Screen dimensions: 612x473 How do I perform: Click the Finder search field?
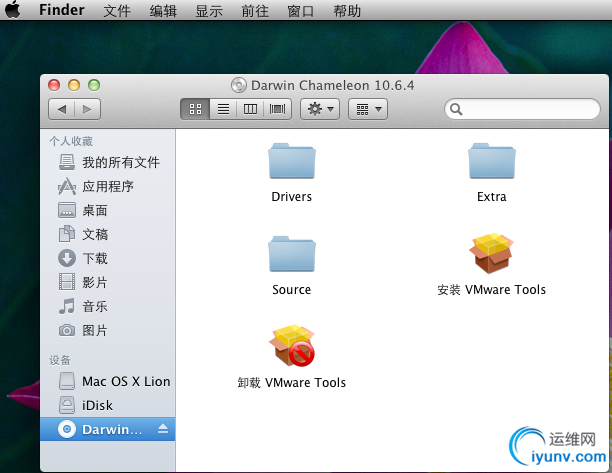(522, 109)
